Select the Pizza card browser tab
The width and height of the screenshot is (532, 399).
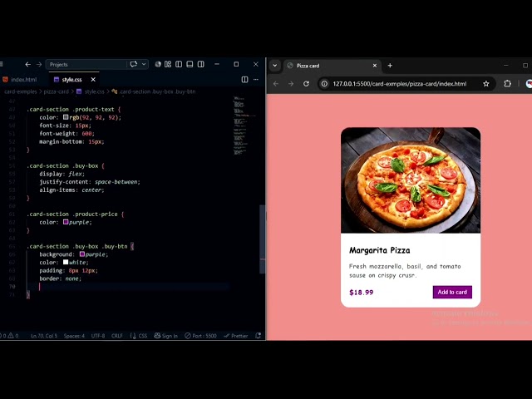[331, 66]
